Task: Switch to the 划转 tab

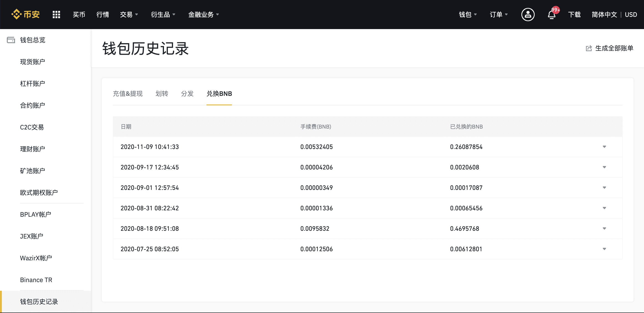Action: pyautogui.click(x=162, y=94)
